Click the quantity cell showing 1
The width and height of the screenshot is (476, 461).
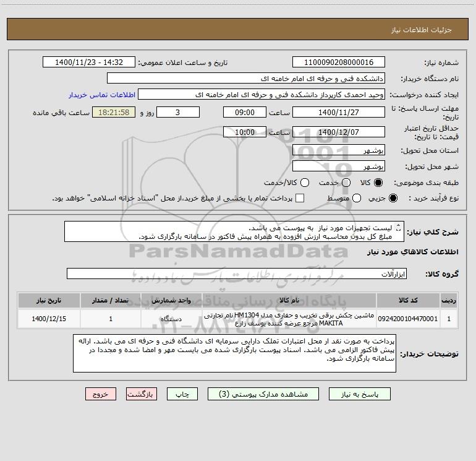pos(111,319)
